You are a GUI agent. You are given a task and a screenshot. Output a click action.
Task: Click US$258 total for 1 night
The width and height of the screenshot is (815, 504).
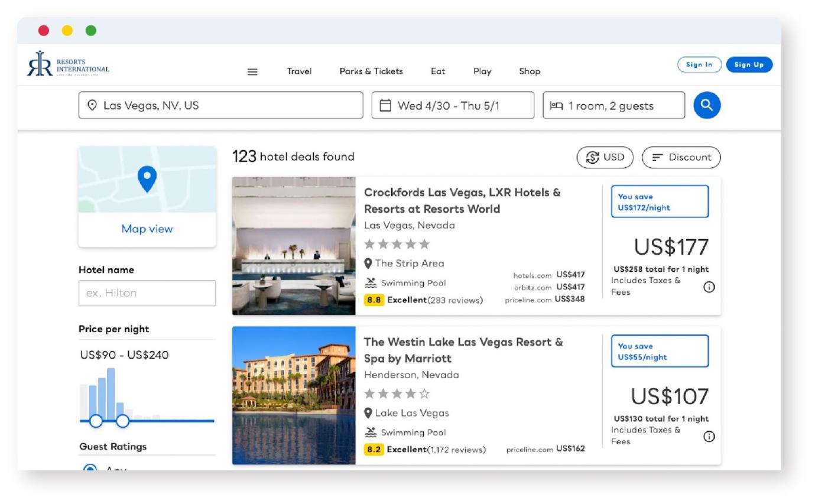pyautogui.click(x=661, y=269)
